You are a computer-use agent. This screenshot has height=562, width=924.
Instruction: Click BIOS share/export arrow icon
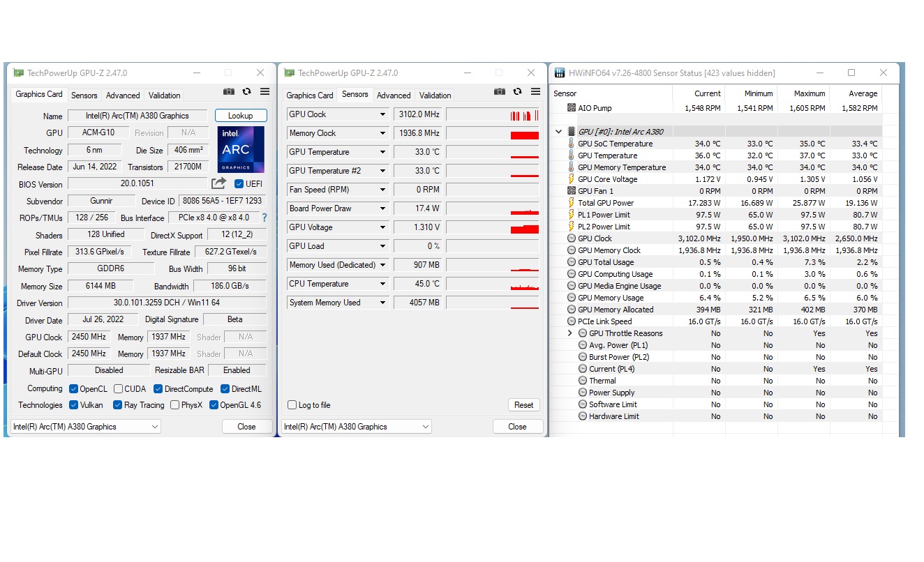click(219, 183)
